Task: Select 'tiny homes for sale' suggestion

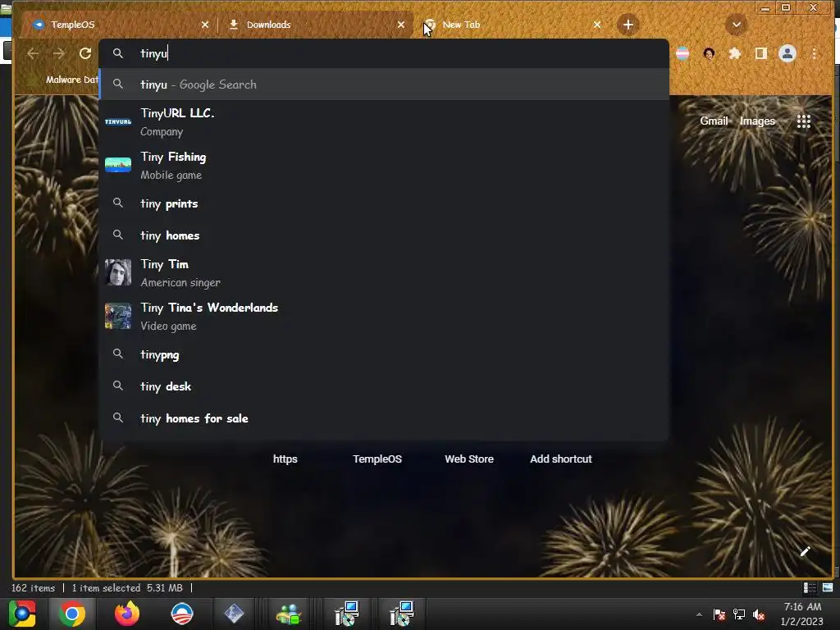Action: tap(384, 418)
